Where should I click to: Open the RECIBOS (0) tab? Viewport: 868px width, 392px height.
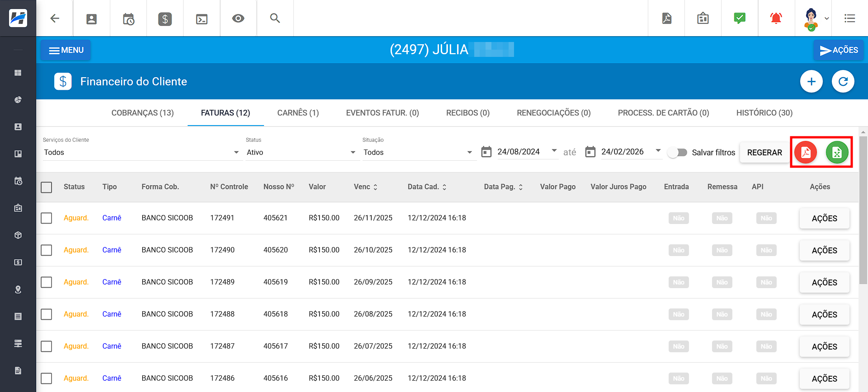[468, 113]
